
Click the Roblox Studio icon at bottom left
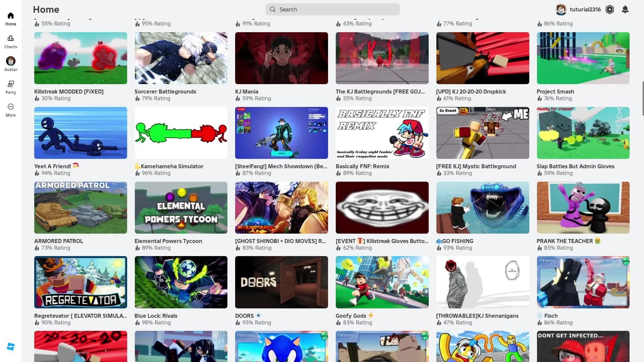point(11,346)
